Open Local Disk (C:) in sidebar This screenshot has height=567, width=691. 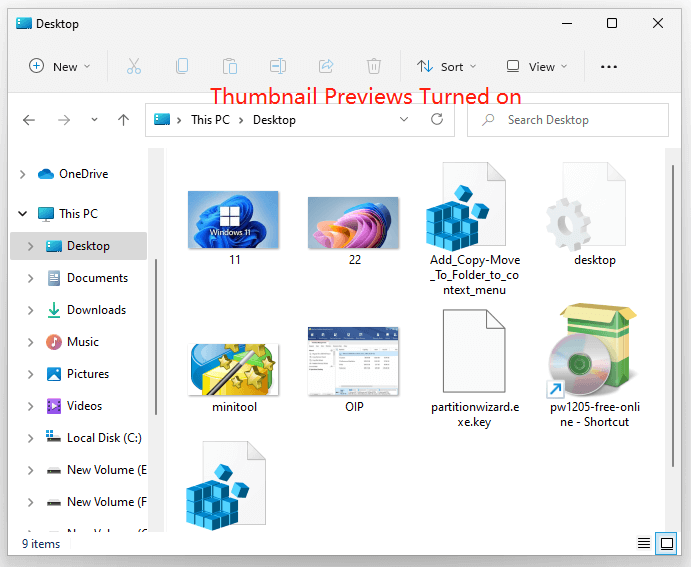point(104,438)
